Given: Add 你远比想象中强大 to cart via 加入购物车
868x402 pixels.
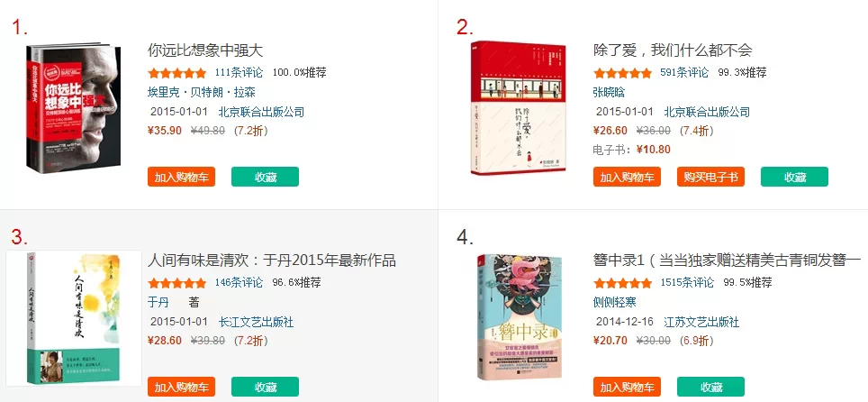Looking at the screenshot, I should click(x=182, y=177).
